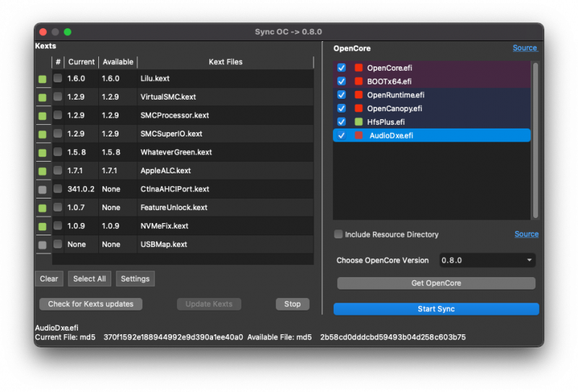Click the Available column header
Image resolution: width=578 pixels, height=392 pixels.
(118, 62)
